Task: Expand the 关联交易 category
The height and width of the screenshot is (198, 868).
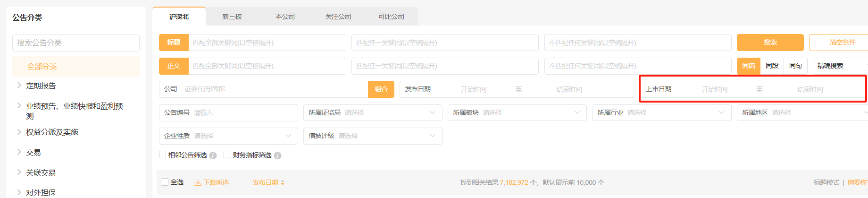Action: 19,172
